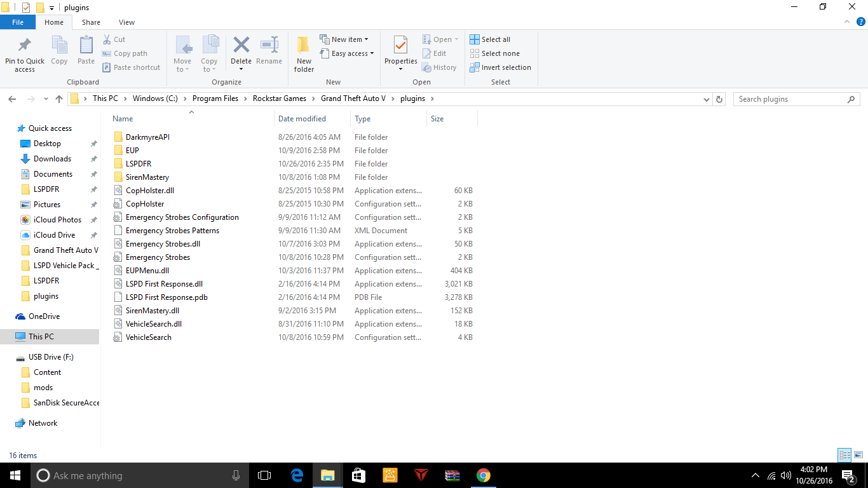Select OneDrive in the navigation pane
The width and height of the screenshot is (868, 488).
[44, 316]
